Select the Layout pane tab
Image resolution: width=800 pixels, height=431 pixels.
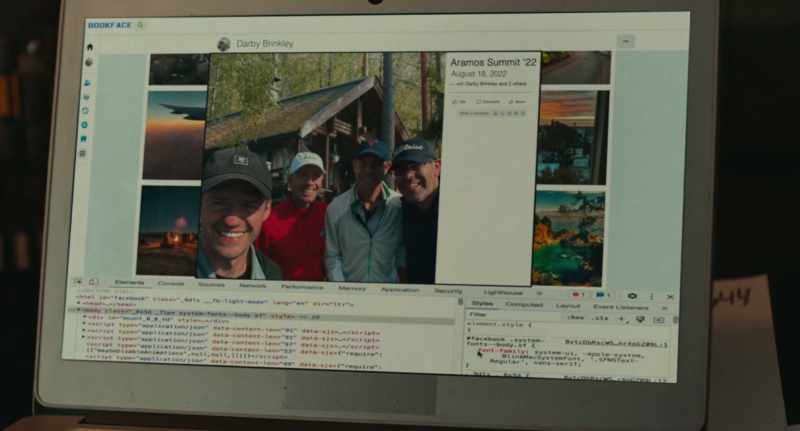click(x=568, y=306)
